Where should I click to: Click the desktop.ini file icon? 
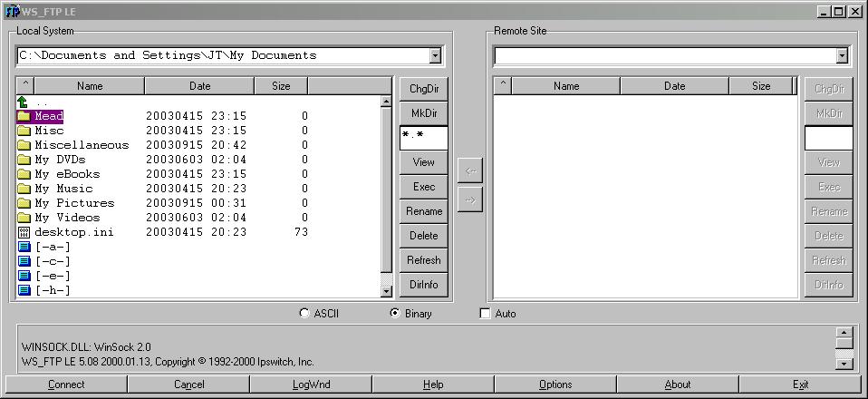(24, 232)
